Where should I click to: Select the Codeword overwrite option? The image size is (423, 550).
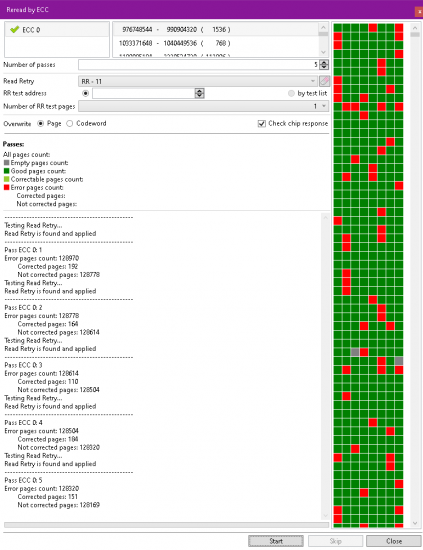pos(86,123)
